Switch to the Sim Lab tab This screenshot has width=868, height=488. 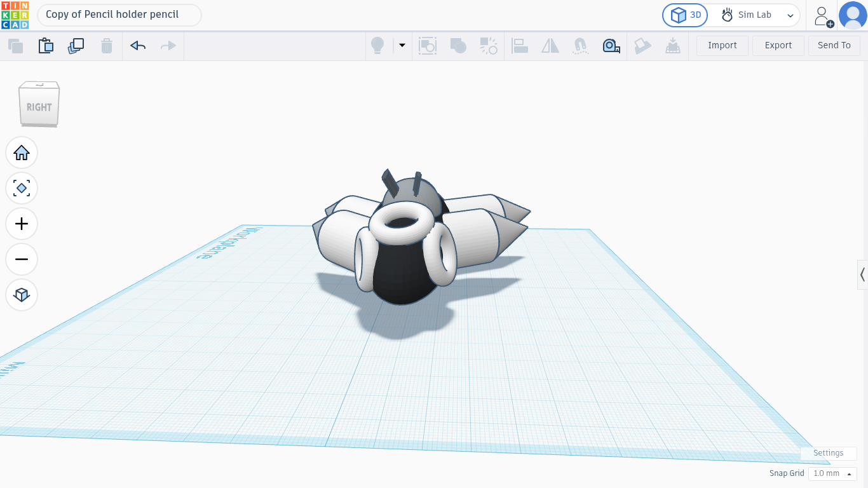tap(747, 15)
